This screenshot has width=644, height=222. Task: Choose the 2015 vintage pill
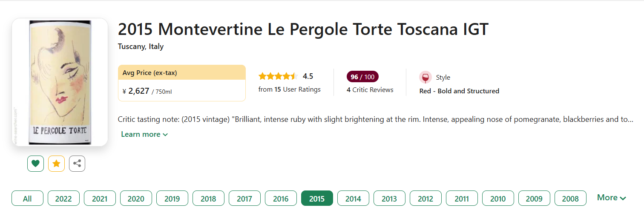click(317, 198)
